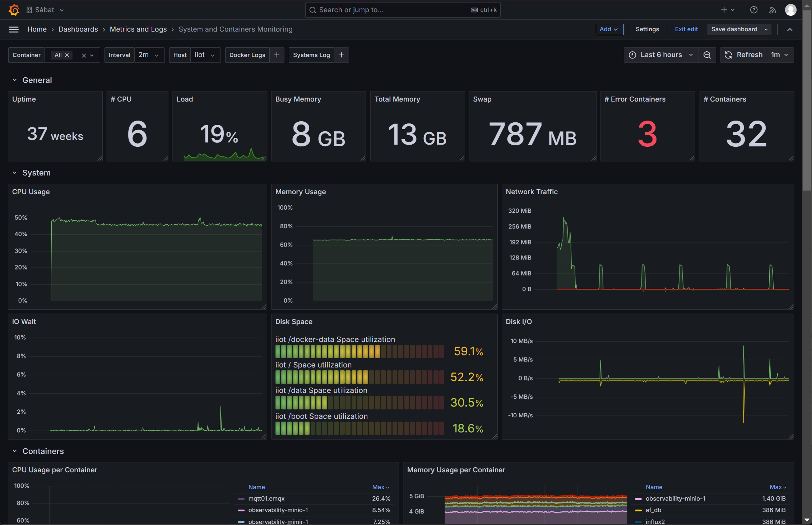Go to Dashboards breadcrumb
The width and height of the screenshot is (812, 525).
click(x=78, y=29)
